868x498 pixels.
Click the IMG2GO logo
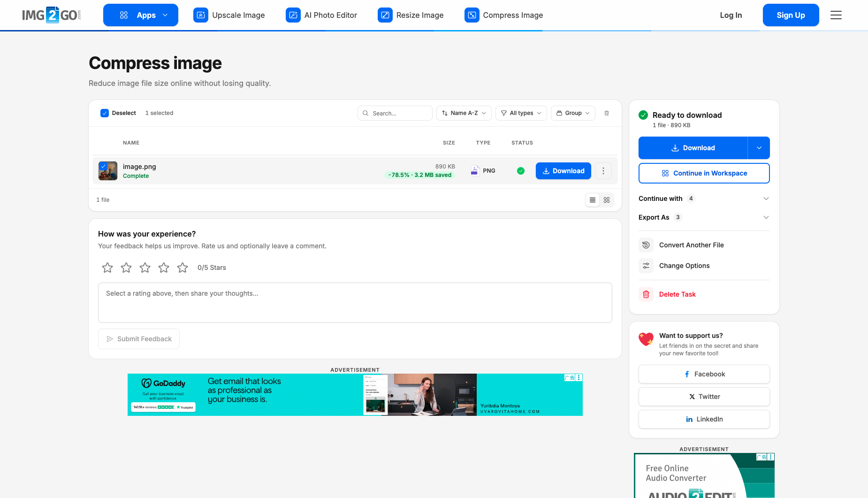click(52, 15)
